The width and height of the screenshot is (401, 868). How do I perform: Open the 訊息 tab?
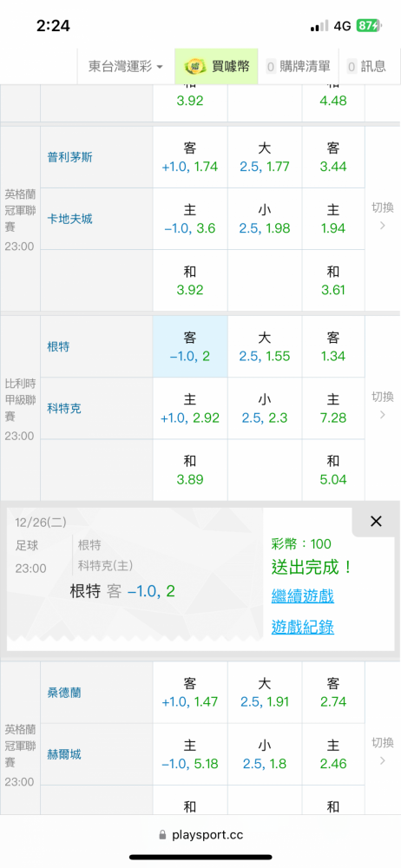(x=366, y=67)
